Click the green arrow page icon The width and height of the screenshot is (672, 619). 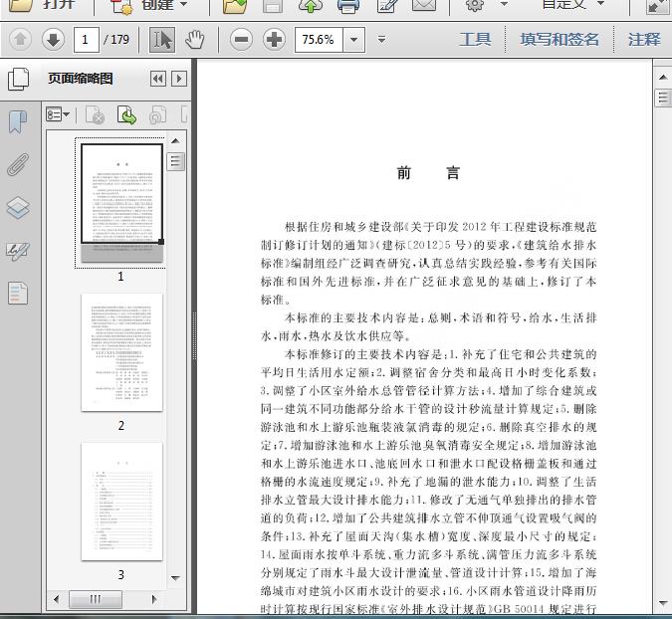click(x=126, y=115)
